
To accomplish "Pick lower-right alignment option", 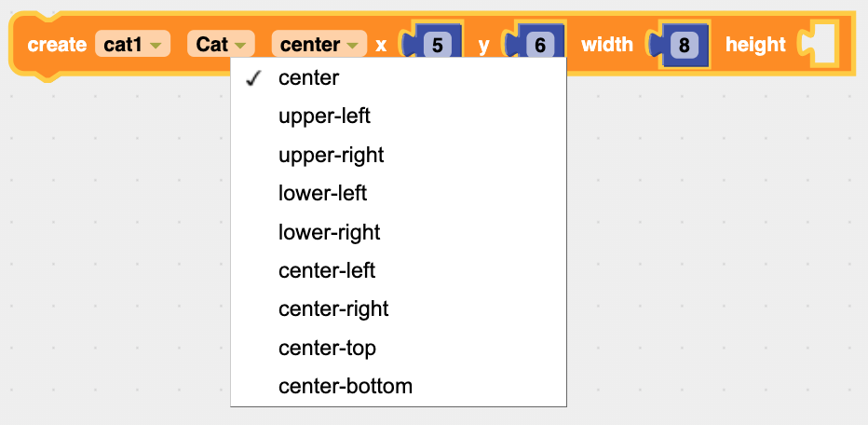I will (x=398, y=232).
